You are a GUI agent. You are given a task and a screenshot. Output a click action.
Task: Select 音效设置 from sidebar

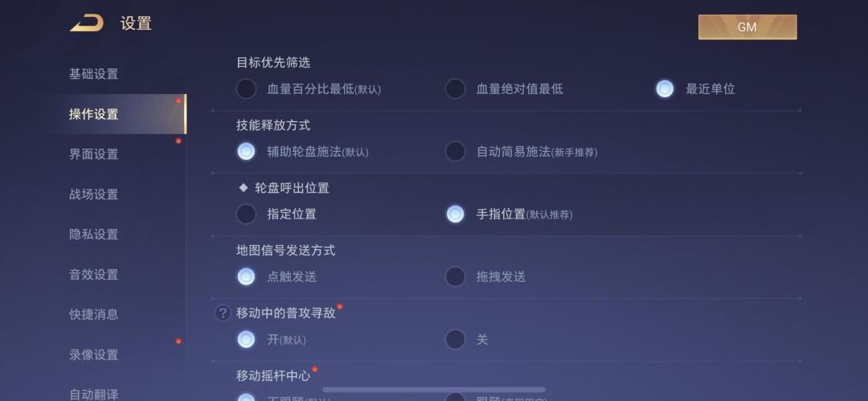point(93,275)
